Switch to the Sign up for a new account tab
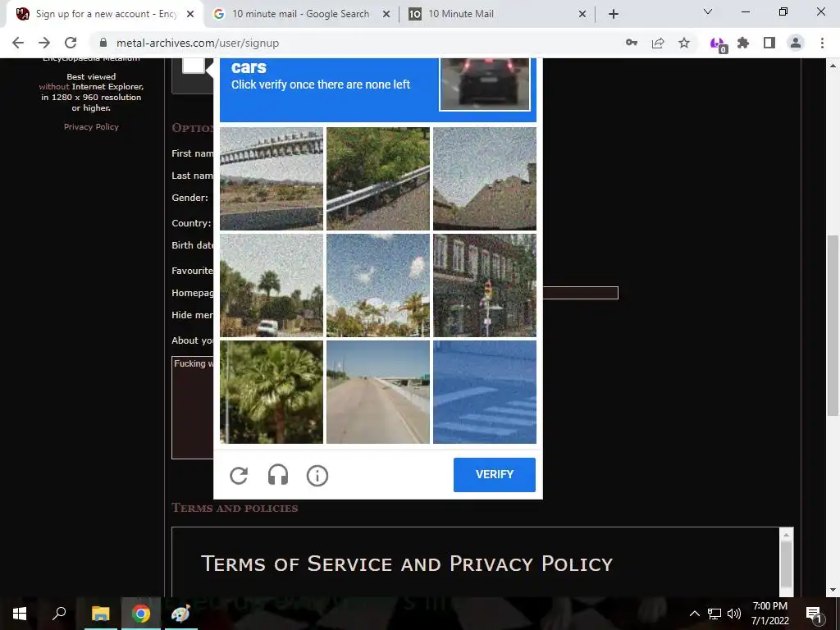The height and width of the screenshot is (630, 840). [x=105, y=14]
